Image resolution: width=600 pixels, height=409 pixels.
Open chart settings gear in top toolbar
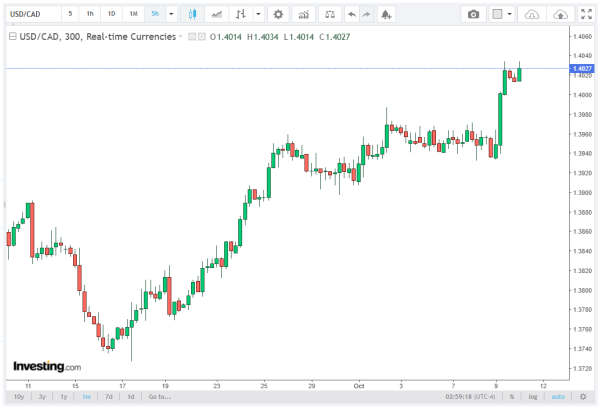[278, 15]
